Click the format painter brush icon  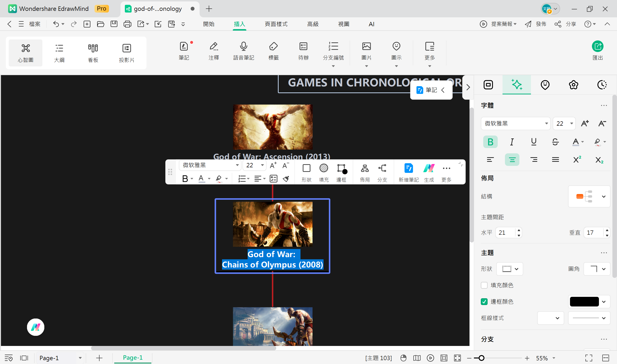[286, 179]
